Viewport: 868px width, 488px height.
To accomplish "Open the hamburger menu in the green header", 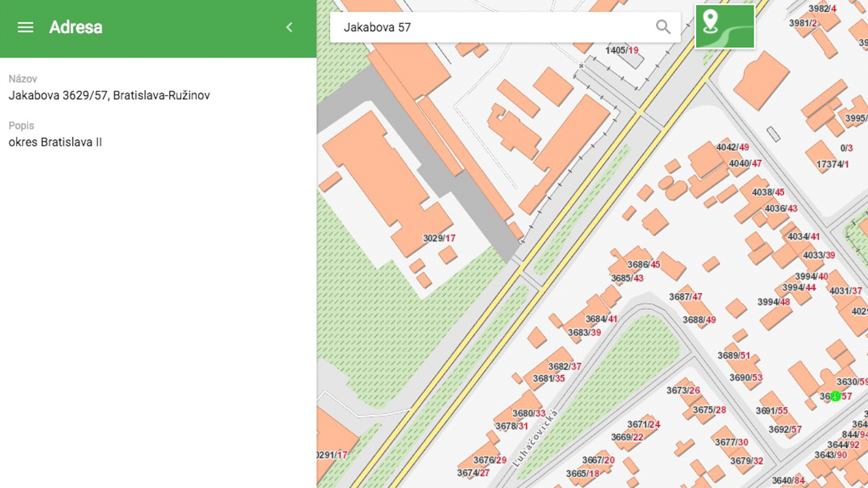I will click(x=25, y=27).
